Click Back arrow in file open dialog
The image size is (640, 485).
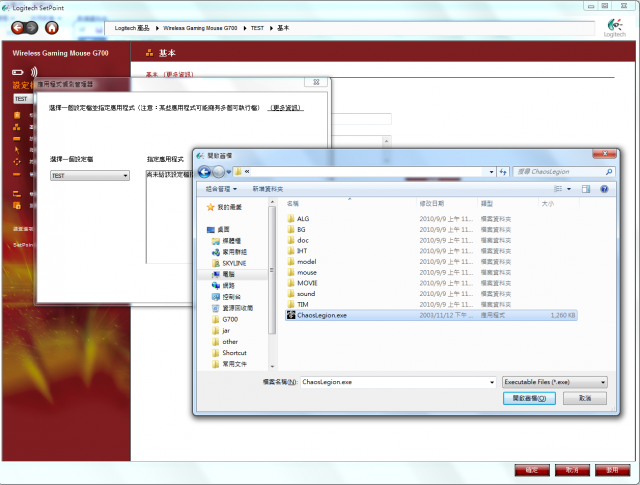204,172
